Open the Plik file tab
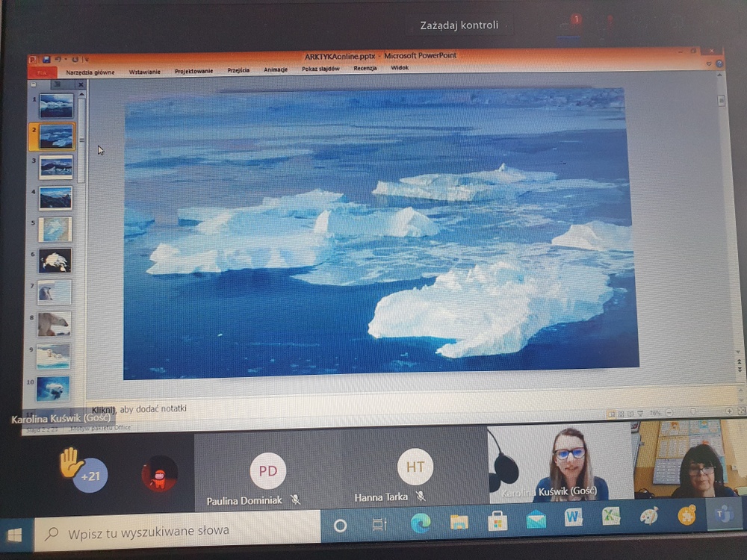Screen dimensions: 747x560 [x=43, y=73]
